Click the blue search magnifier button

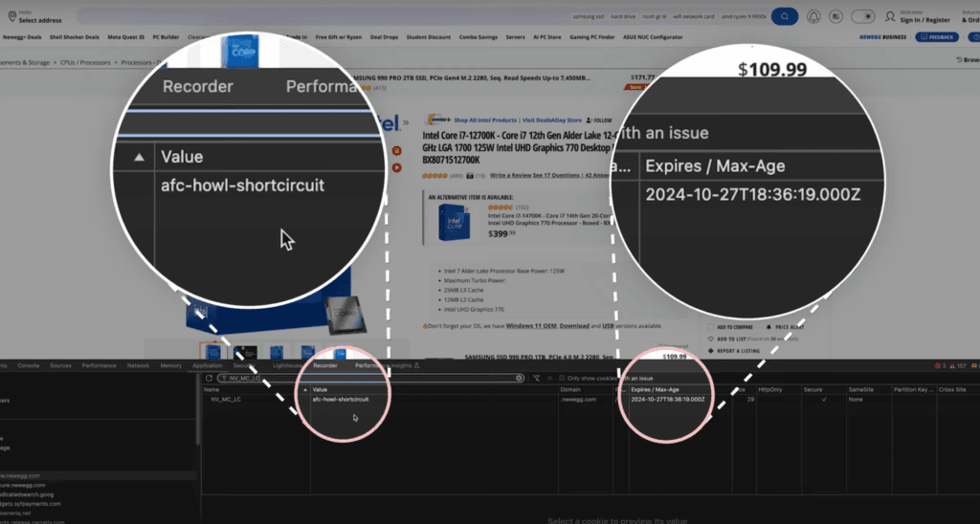pyautogui.click(x=784, y=16)
